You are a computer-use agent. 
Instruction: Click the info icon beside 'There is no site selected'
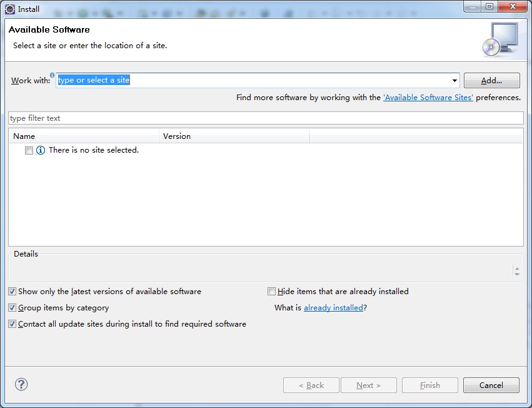pyautogui.click(x=41, y=150)
